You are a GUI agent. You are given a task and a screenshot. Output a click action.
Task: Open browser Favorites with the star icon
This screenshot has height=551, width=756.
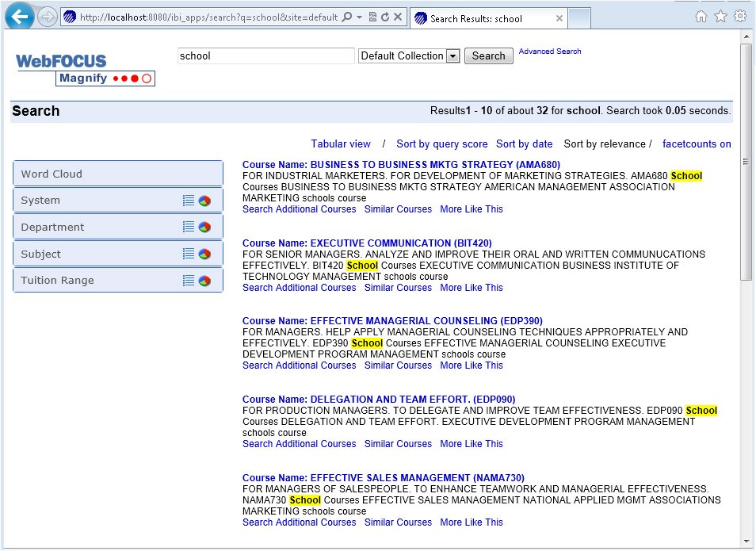(x=720, y=15)
